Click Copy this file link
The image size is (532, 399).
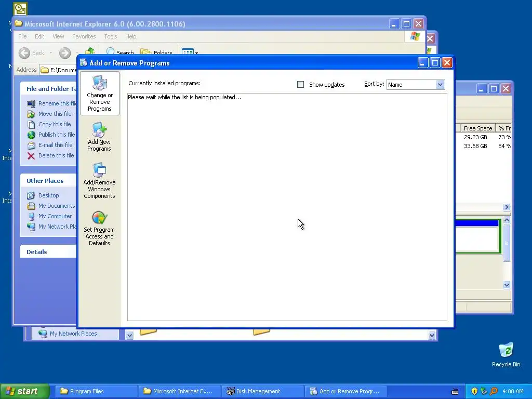point(55,124)
